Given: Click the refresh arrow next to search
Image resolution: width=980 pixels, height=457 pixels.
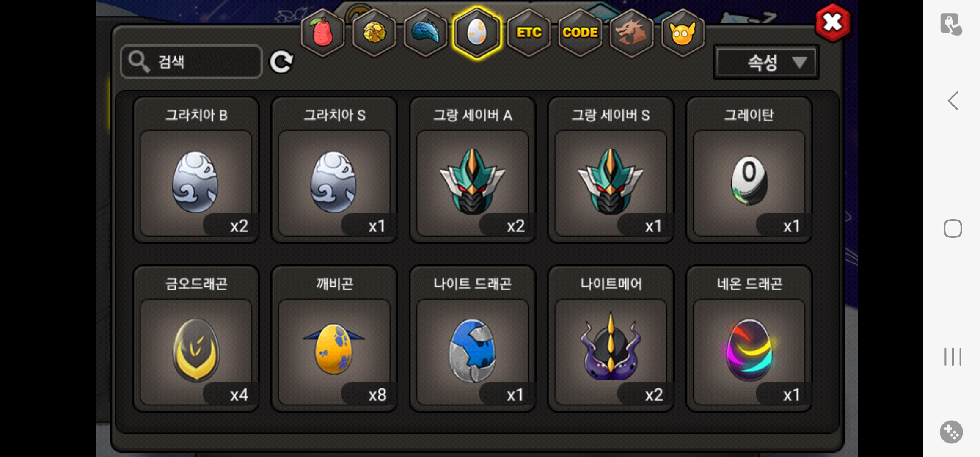Looking at the screenshot, I should 282,62.
